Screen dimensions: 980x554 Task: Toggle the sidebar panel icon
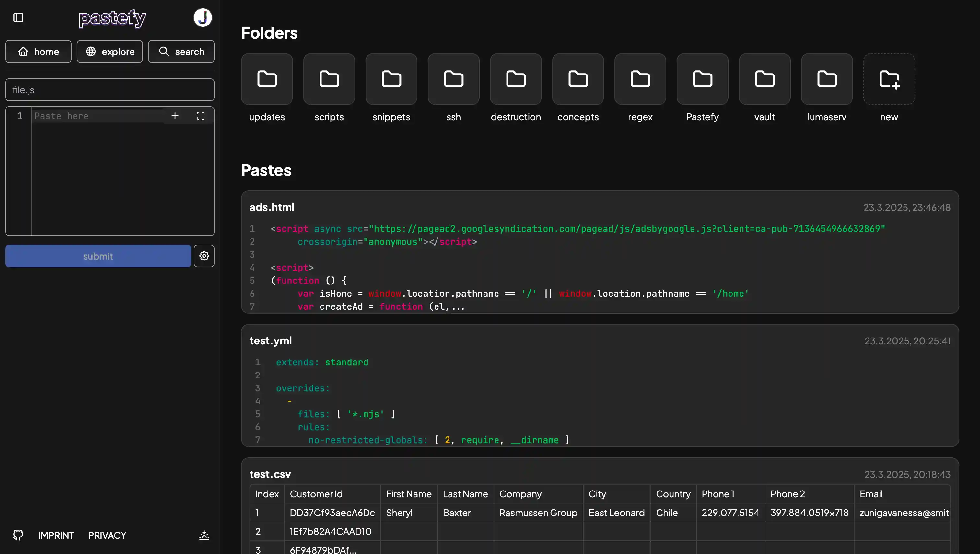point(18,17)
